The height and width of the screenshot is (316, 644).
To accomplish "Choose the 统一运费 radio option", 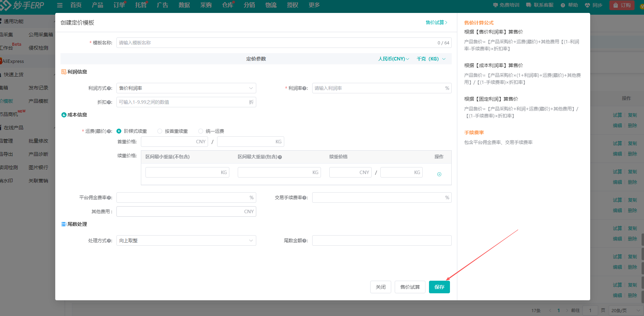I will point(201,131).
